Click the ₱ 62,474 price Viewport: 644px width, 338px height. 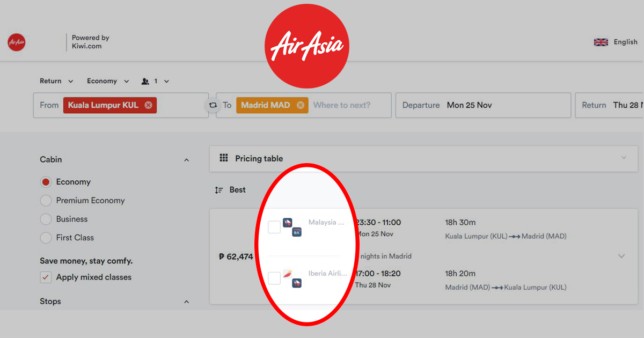click(x=236, y=256)
